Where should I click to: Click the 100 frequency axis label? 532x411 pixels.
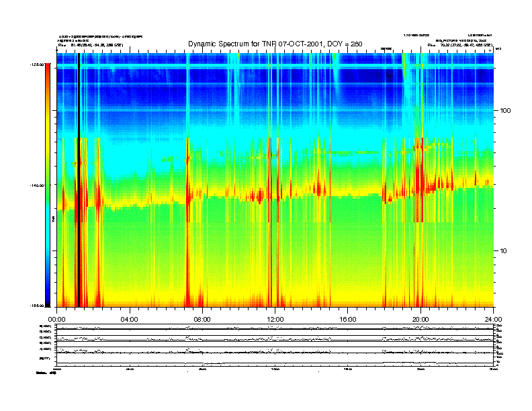click(506, 111)
